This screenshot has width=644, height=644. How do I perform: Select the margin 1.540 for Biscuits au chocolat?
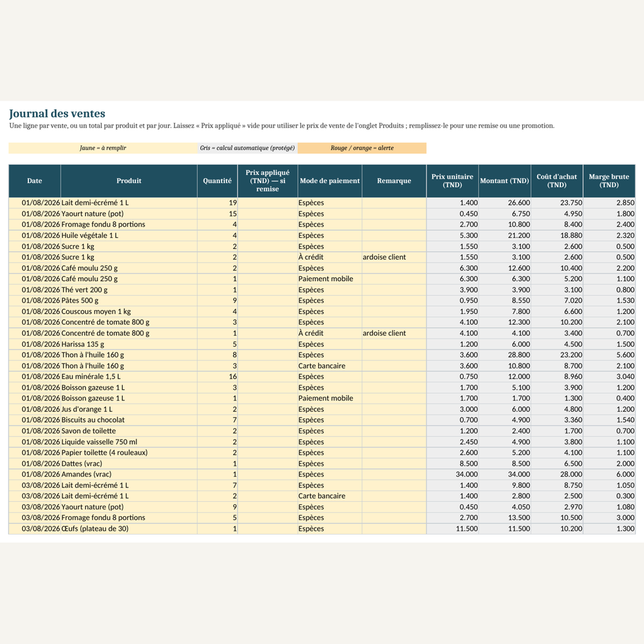click(609, 419)
